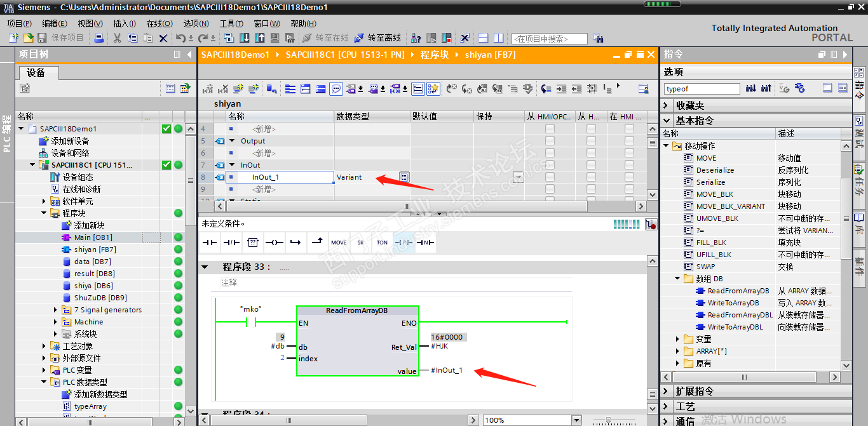Click the new project icon in toolbar
This screenshot has height=426, width=868.
(14, 38)
